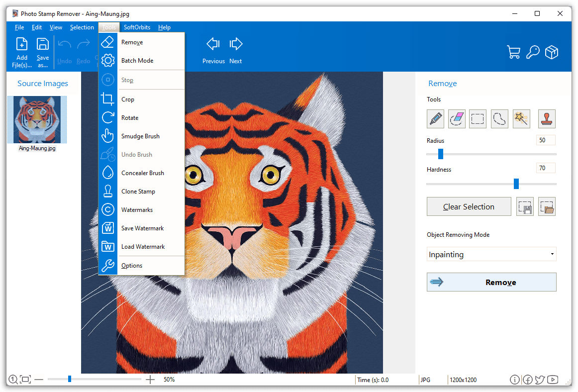Select Clone Stamp in Tools menu
This screenshot has height=392, width=578.
pos(142,192)
